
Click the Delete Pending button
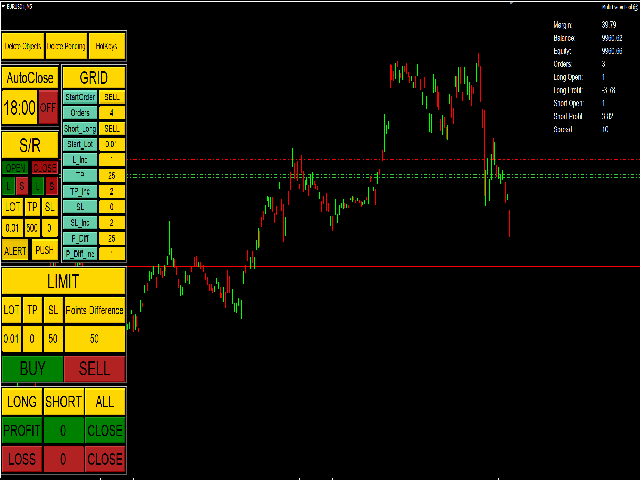[65, 46]
